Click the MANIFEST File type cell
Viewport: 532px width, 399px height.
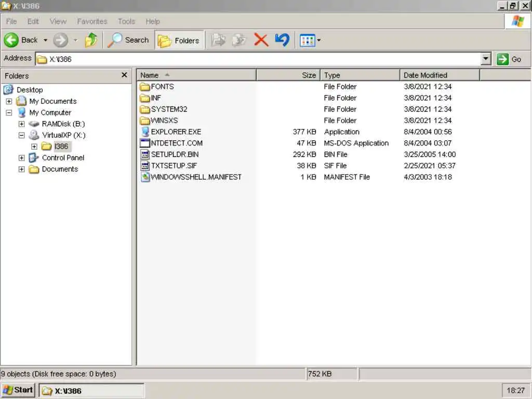[347, 177]
